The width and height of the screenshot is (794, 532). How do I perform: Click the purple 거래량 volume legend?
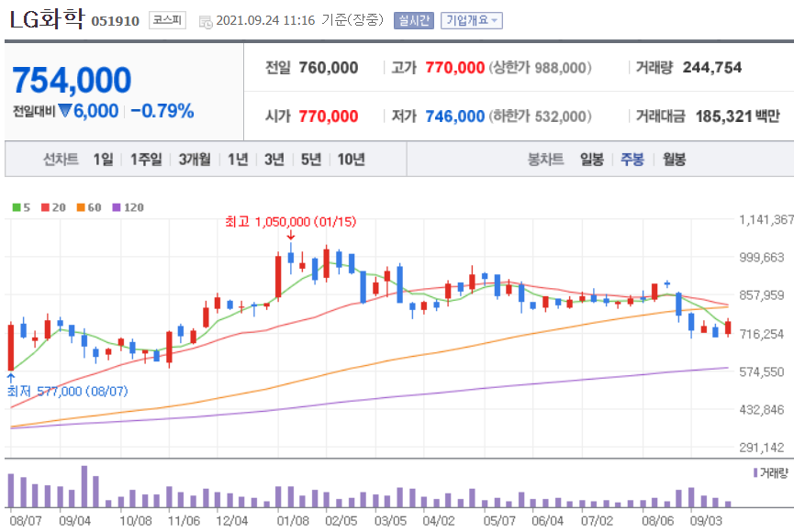coord(771,472)
